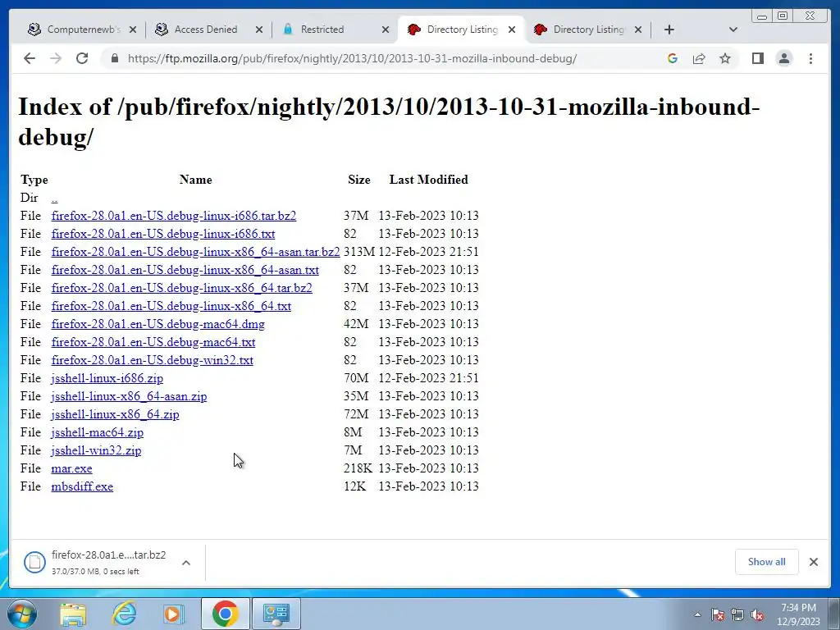Expand the tab search dropdown arrow

(x=733, y=30)
